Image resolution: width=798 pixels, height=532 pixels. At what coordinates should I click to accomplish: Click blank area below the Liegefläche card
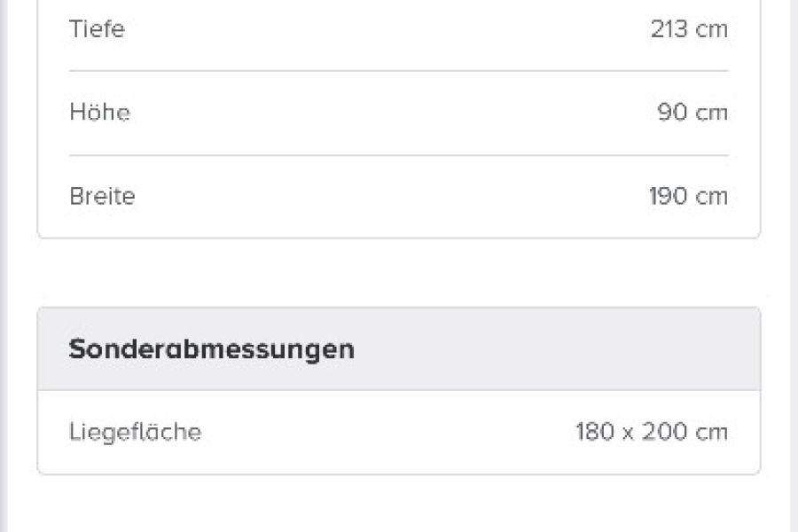pyautogui.click(x=399, y=504)
